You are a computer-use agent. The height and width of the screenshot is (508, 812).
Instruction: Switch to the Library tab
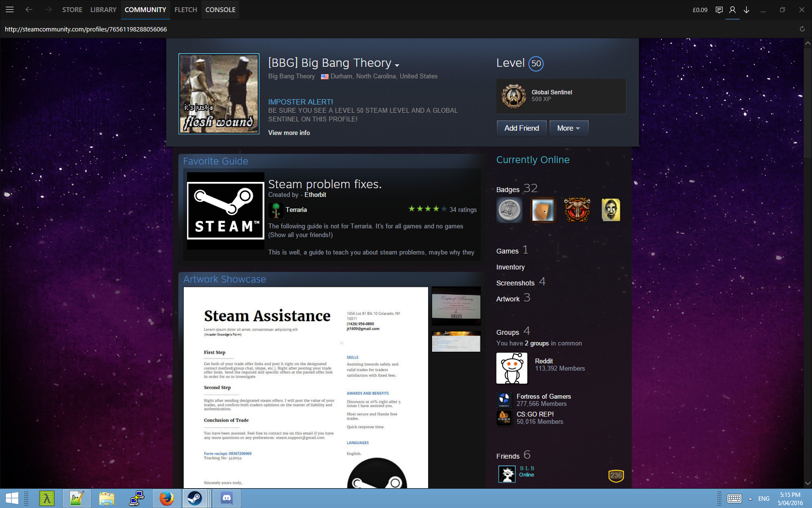(x=103, y=10)
